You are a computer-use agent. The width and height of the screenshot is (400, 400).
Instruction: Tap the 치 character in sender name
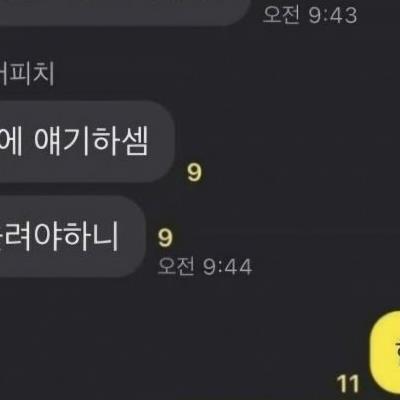[43, 74]
